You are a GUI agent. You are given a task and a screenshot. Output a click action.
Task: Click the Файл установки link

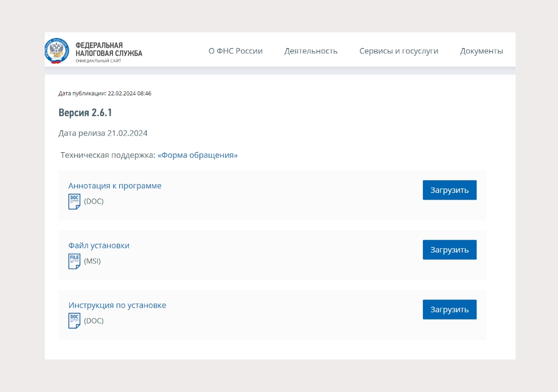point(99,245)
